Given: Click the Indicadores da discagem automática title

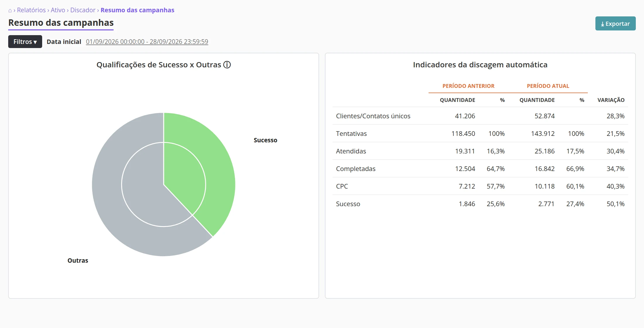Looking at the screenshot, I should [x=480, y=65].
